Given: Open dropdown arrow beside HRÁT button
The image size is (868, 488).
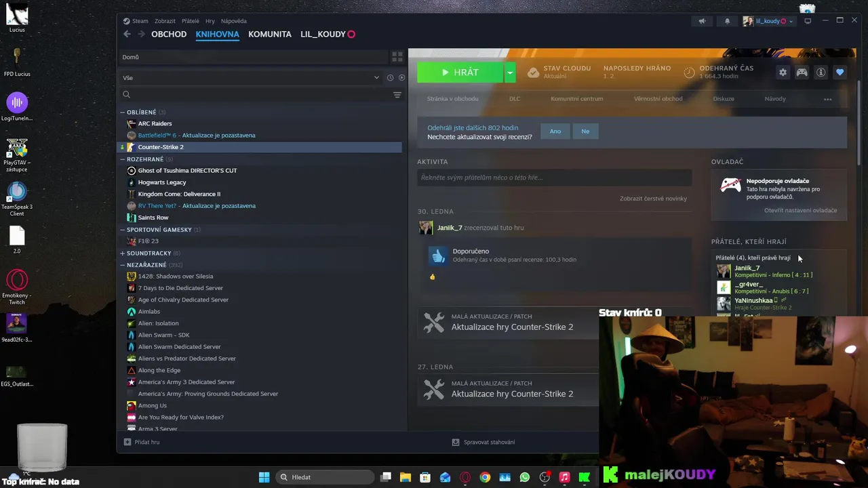Looking at the screenshot, I should [510, 73].
